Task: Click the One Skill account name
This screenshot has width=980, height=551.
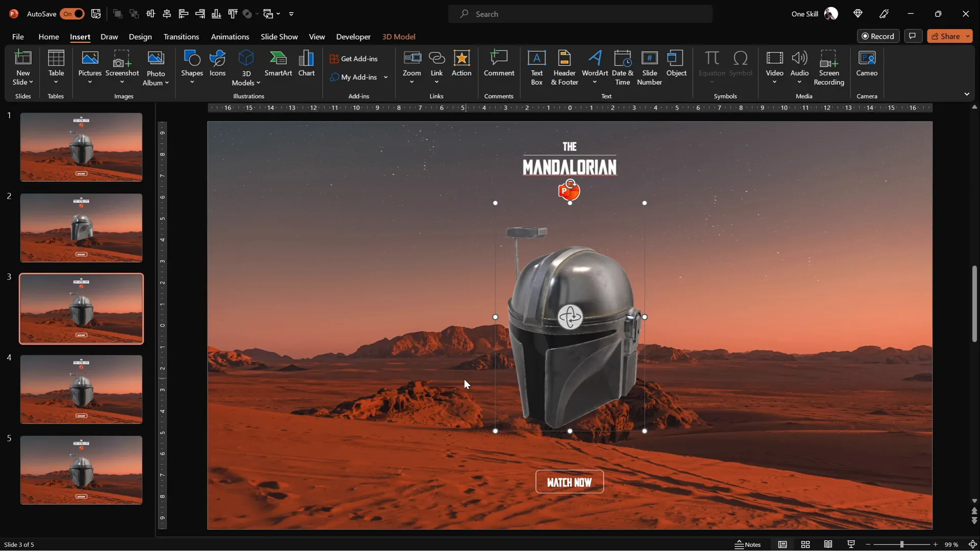Action: click(804, 14)
